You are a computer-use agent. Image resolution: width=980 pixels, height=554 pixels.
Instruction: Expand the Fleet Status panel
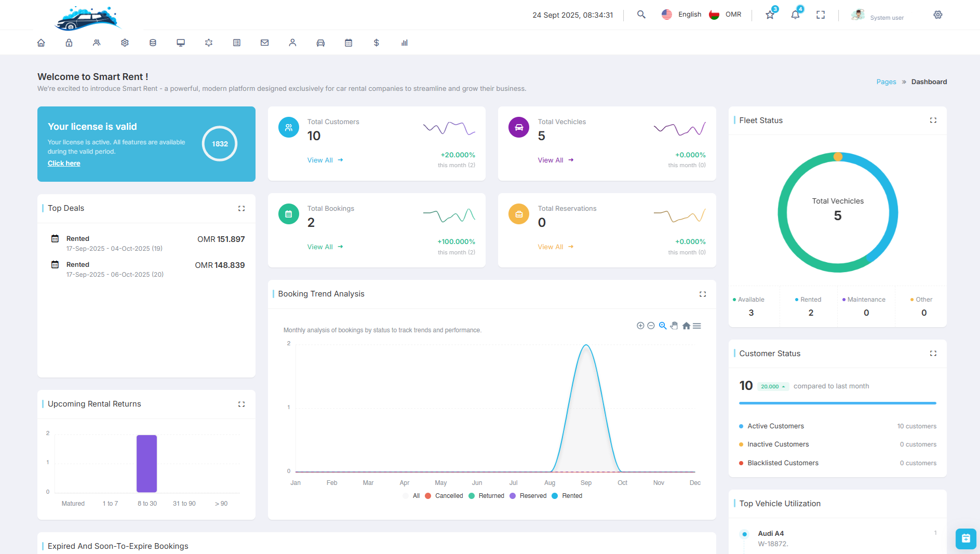point(933,120)
